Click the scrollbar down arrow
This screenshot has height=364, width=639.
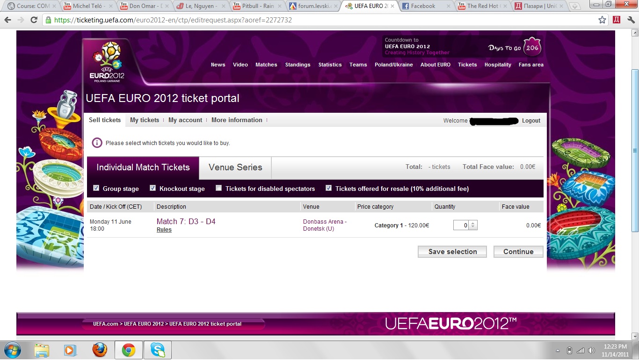(635, 336)
